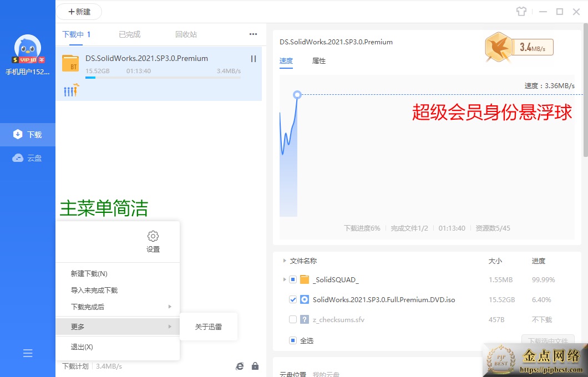The height and width of the screenshot is (377, 588).
Task: Open the three-dots more options menu
Action: click(x=253, y=34)
